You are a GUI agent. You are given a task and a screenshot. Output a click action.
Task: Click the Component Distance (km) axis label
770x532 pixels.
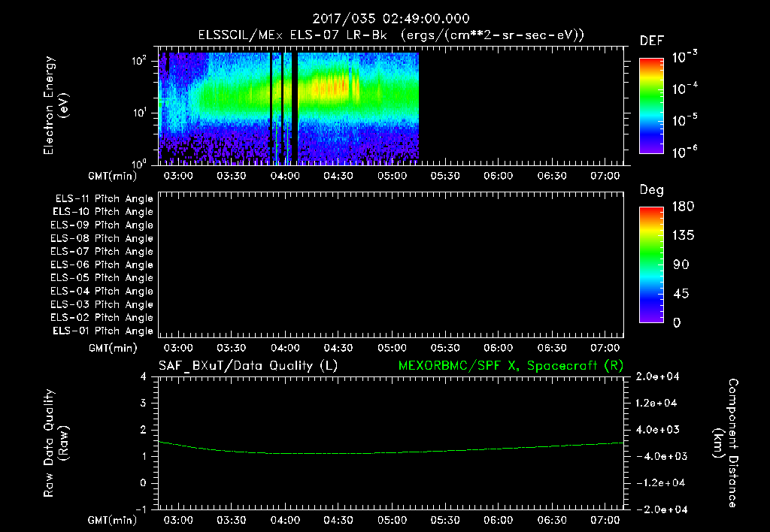pos(726,443)
